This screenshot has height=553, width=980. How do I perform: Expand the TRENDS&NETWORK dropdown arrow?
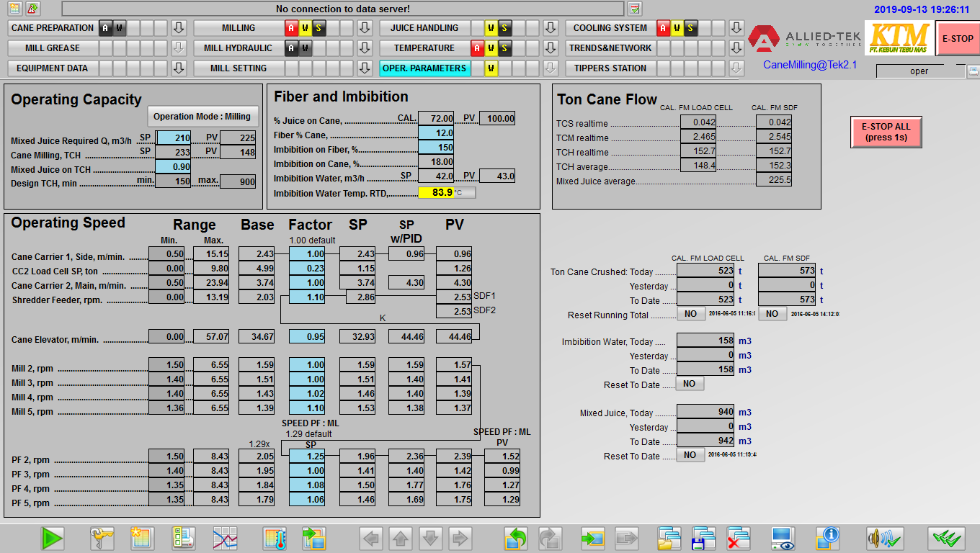tap(736, 48)
